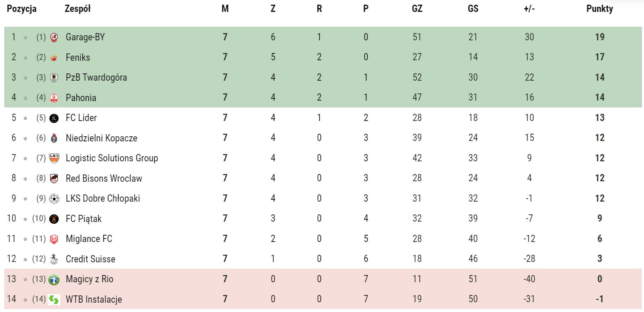Viewport: 644px width, 312px height.
Task: Click the Red Bisons Wroclaw crest
Action: [x=54, y=179]
